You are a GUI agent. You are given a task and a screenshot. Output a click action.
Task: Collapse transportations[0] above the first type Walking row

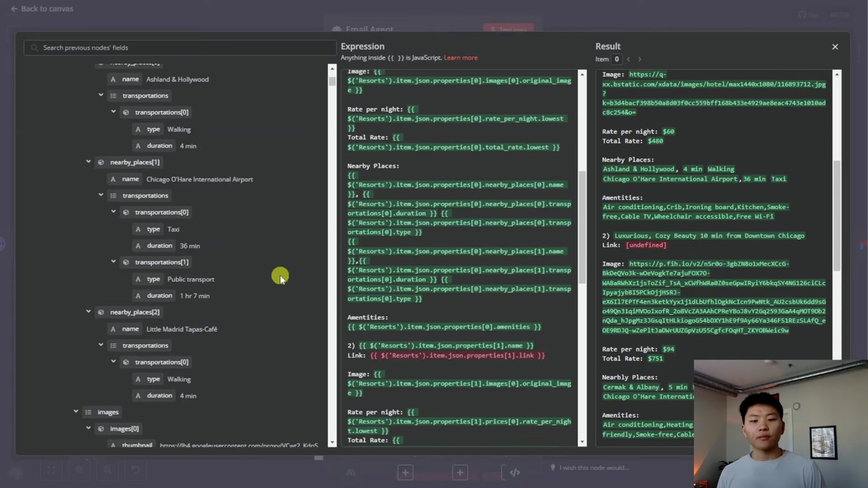(x=114, y=112)
